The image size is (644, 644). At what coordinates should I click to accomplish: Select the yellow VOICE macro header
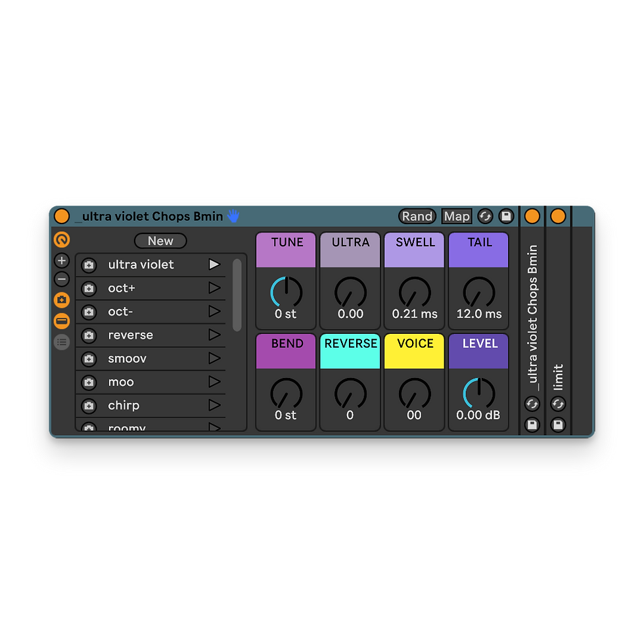[x=415, y=351]
